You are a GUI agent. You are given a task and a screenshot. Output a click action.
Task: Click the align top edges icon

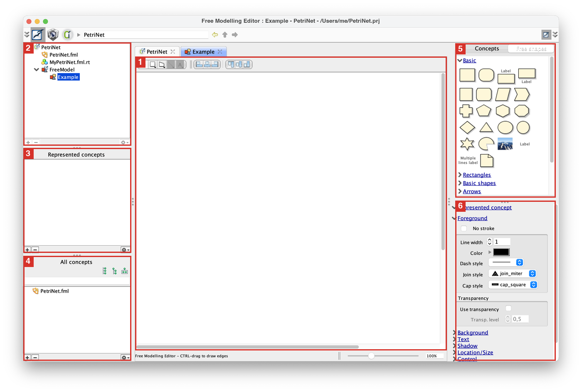click(x=231, y=64)
